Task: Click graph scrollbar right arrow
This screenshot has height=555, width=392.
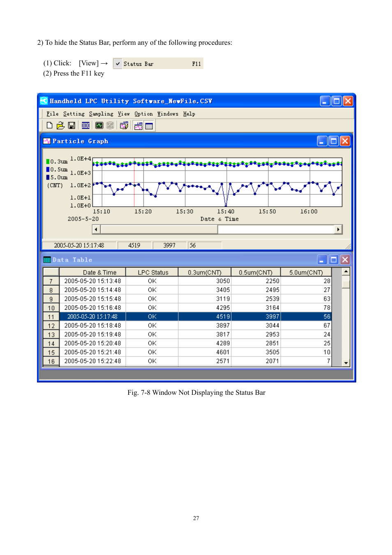Action: tap(338, 229)
